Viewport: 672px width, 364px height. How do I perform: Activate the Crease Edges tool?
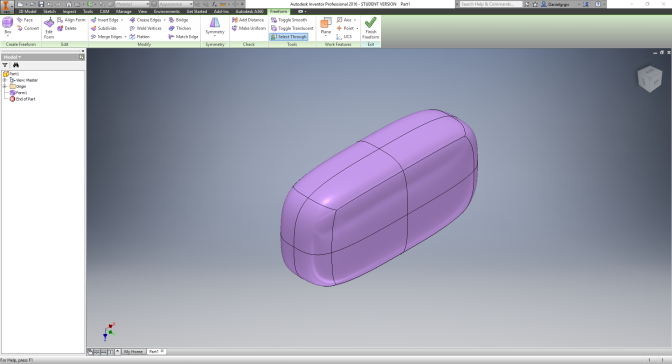[x=145, y=20]
